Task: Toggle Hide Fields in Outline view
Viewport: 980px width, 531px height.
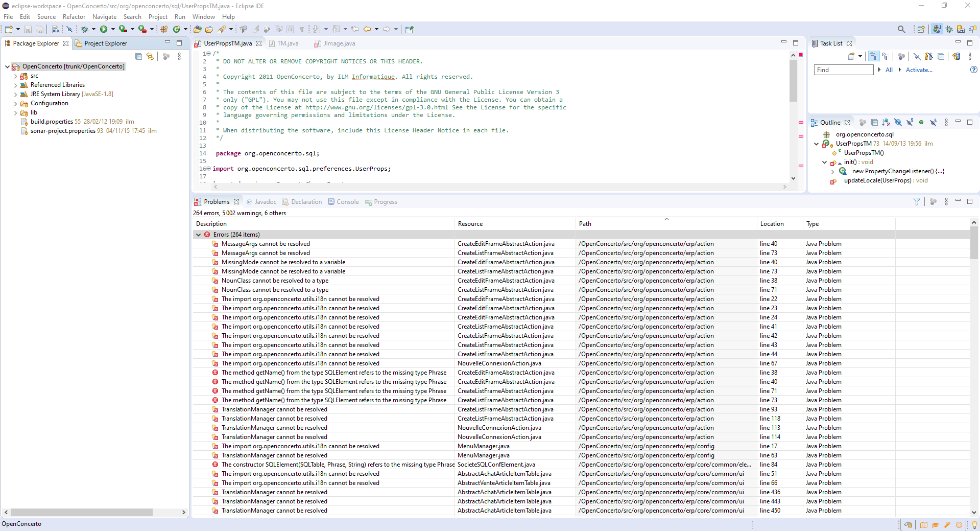Action: [x=898, y=122]
